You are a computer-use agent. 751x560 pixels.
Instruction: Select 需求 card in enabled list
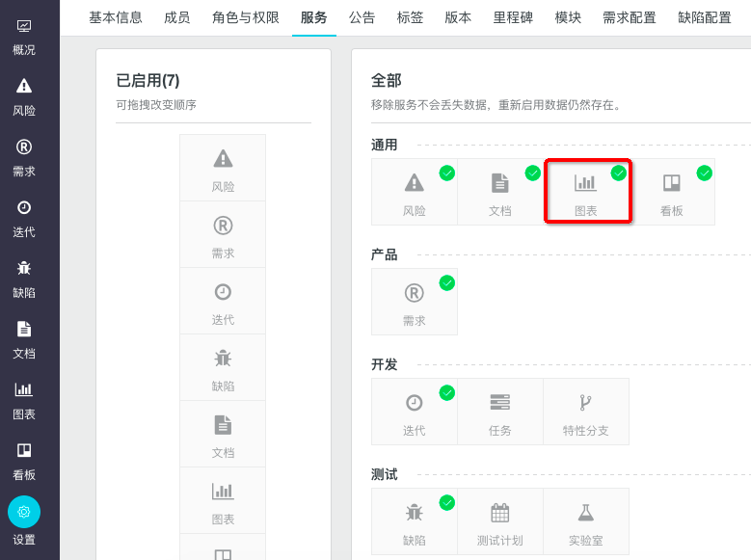[223, 234]
